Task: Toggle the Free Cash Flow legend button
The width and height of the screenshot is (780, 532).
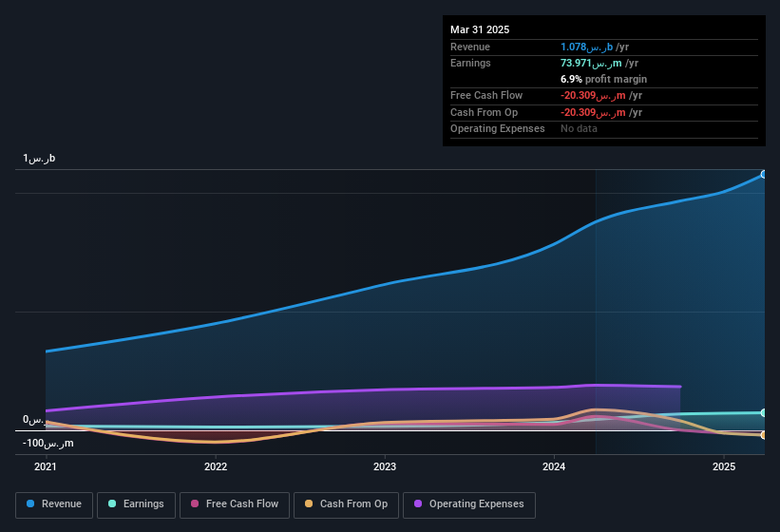Action: [x=235, y=504]
